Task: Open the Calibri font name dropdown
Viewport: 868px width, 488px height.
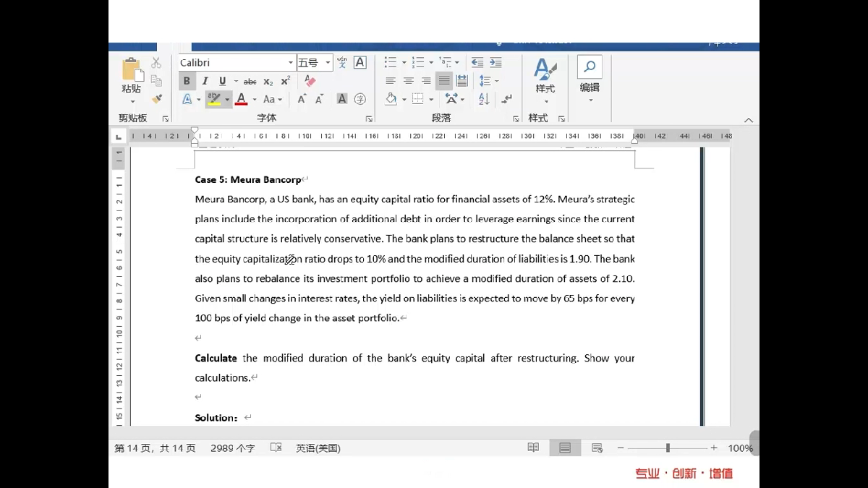Action: [291, 63]
